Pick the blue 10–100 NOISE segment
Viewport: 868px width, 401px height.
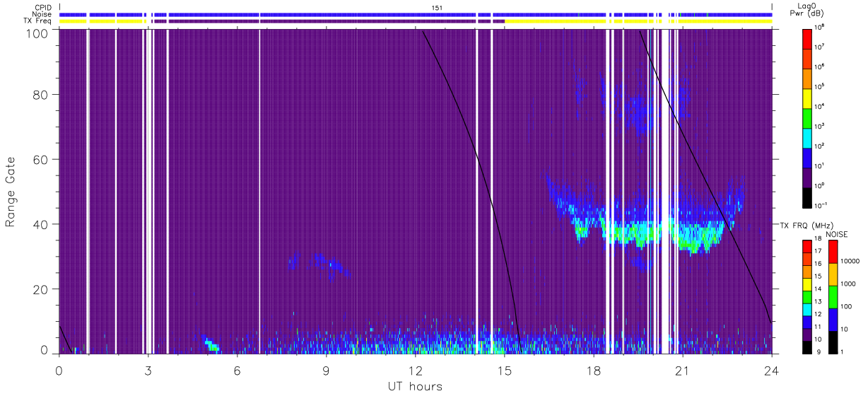(833, 319)
